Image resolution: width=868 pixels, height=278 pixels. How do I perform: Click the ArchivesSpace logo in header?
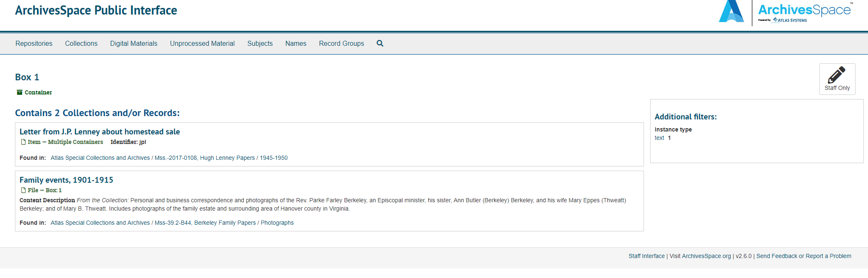(x=785, y=12)
